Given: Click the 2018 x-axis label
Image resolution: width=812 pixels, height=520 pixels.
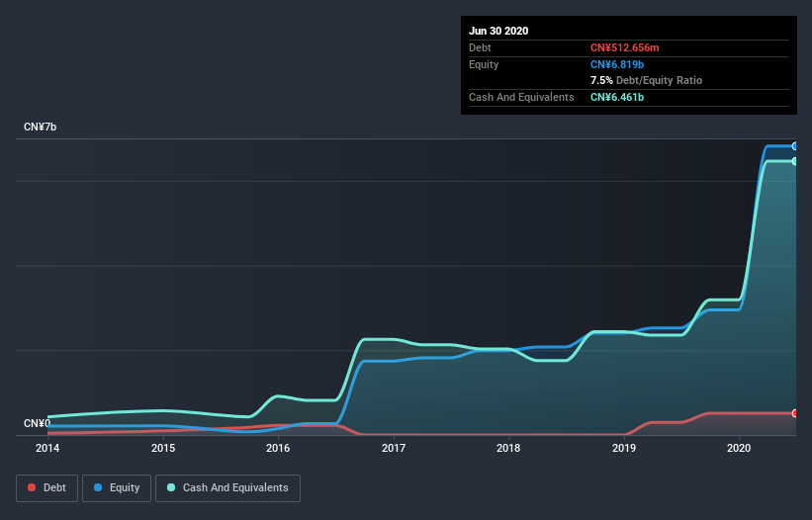Looking at the screenshot, I should (508, 448).
